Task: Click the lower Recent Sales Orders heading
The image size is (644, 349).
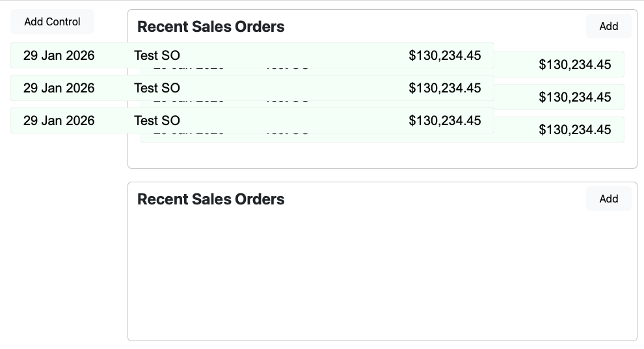Action: [211, 199]
